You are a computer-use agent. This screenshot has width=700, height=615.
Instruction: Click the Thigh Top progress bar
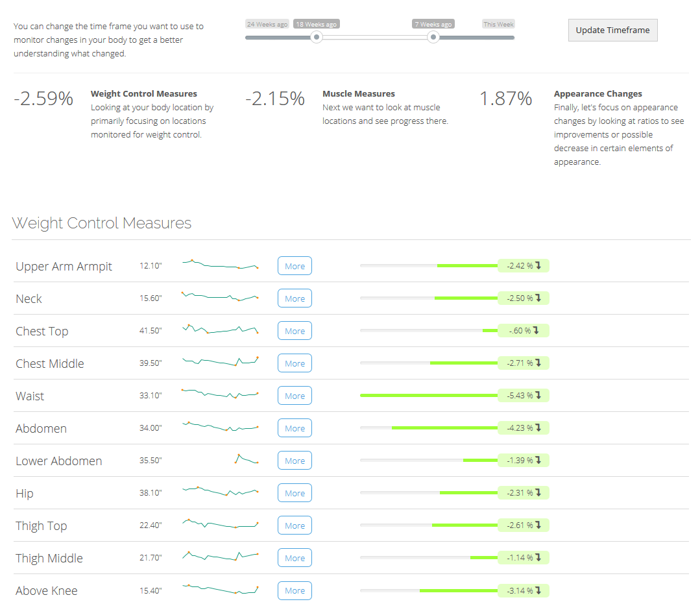tap(428, 525)
